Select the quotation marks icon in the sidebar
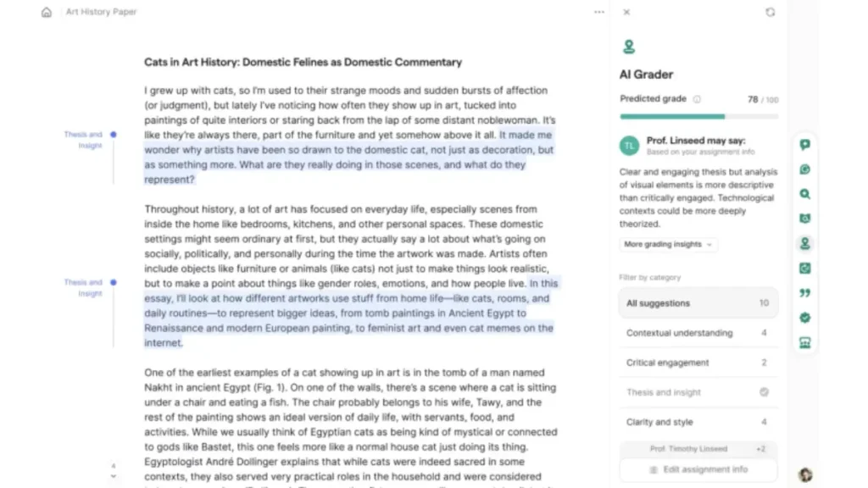This screenshot has width=868, height=488. click(x=805, y=292)
